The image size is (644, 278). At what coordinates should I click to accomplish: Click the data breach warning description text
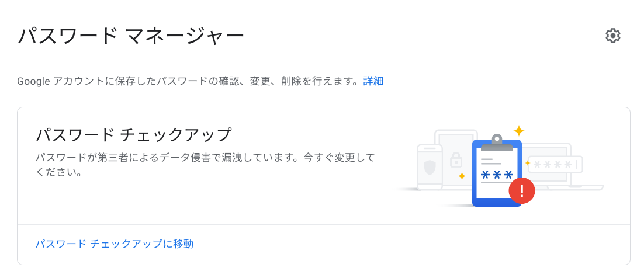[x=205, y=165]
